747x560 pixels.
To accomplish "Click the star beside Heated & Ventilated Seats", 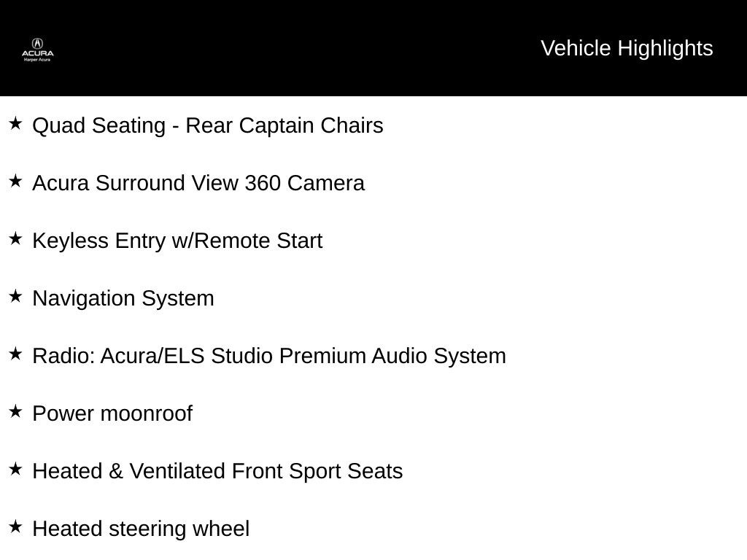I will 15,469.
